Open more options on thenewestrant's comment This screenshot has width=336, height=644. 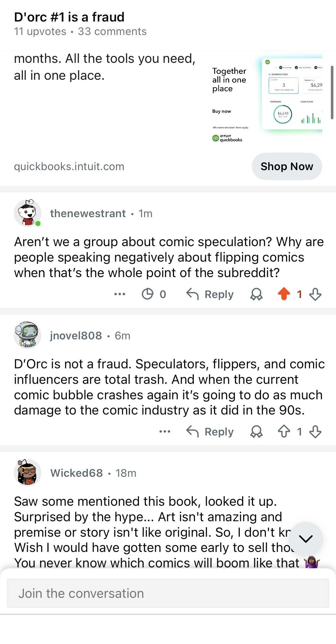click(x=120, y=294)
